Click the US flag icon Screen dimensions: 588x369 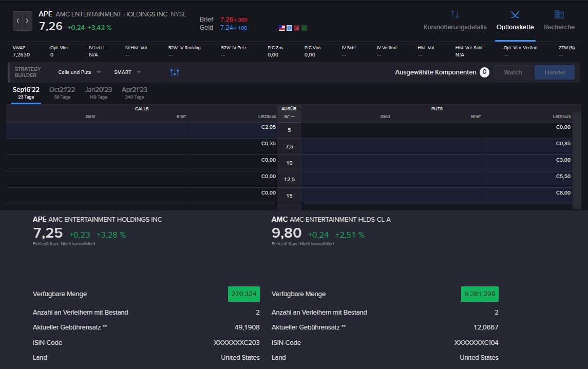tap(282, 28)
